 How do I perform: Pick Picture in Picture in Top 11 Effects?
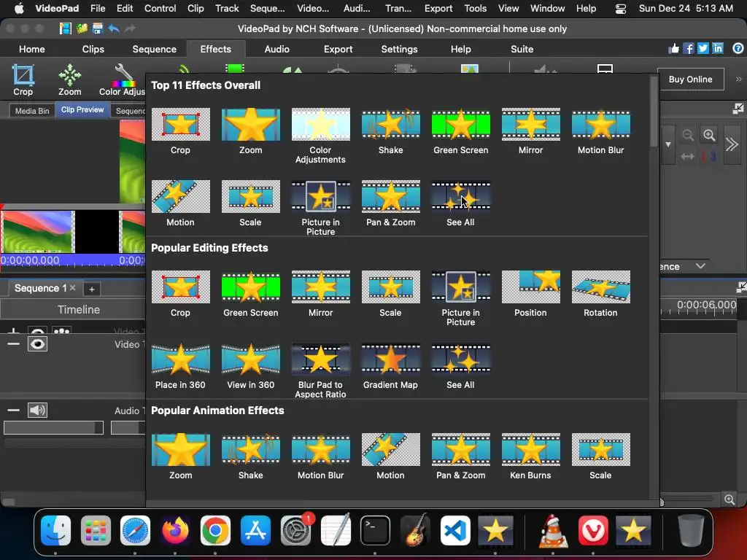coord(321,208)
